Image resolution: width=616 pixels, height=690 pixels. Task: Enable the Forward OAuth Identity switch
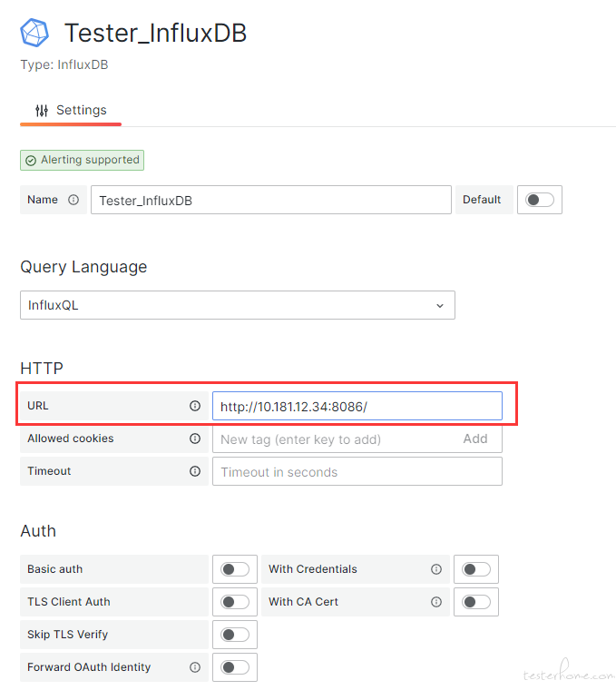pyautogui.click(x=235, y=667)
